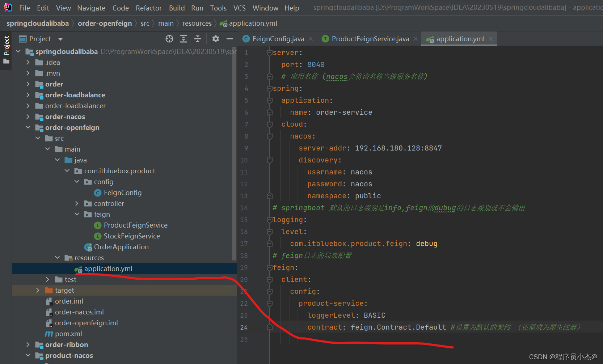Screen dimensions: 603x364
Task: Open the Edit menu
Action: 43,8
